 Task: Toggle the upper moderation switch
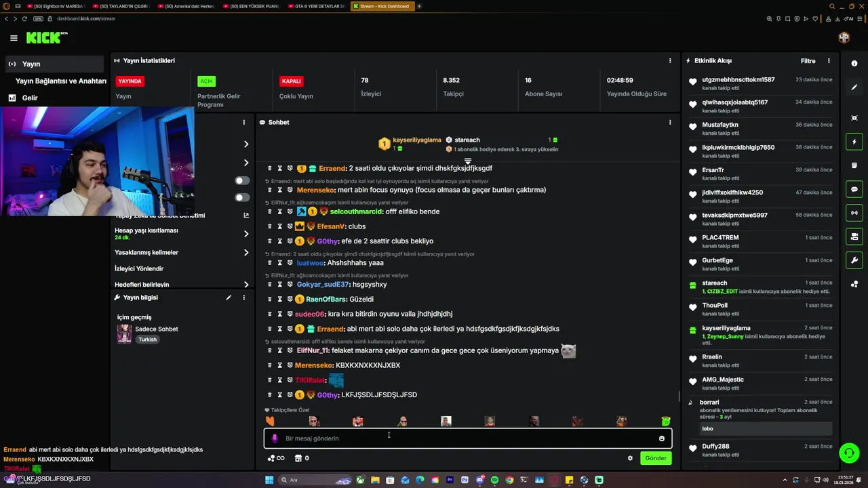[242, 180]
